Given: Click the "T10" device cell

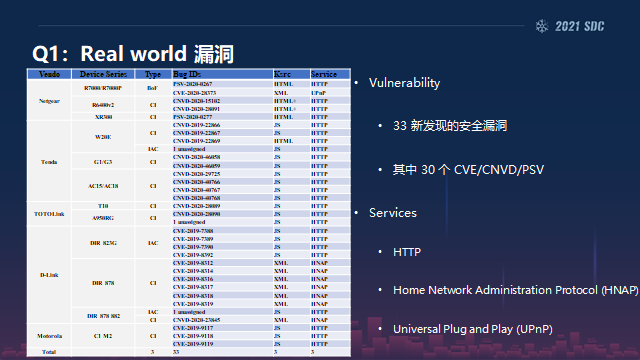Looking at the screenshot, I should click(103, 206).
